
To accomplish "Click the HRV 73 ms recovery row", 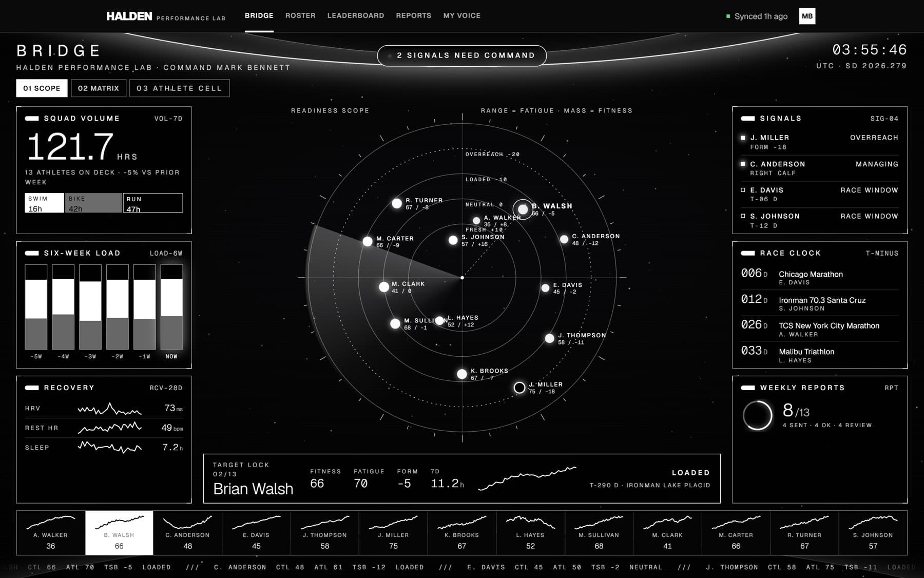I will 104,409.
